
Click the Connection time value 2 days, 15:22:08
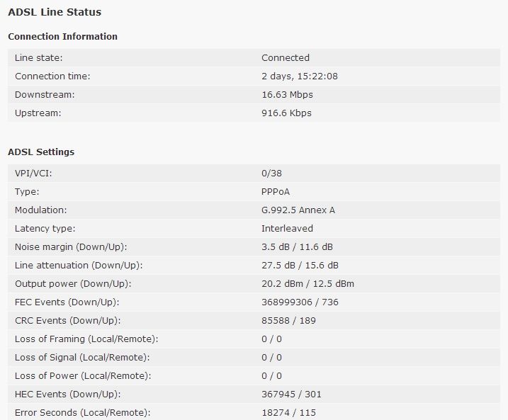click(x=300, y=76)
